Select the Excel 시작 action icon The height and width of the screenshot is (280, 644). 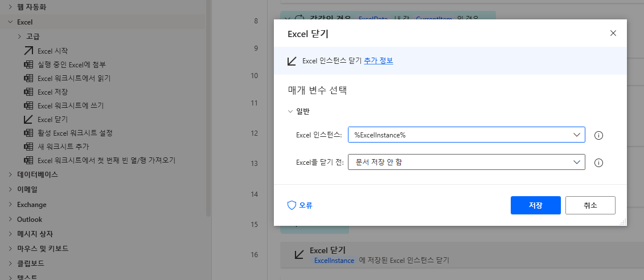coord(28,51)
